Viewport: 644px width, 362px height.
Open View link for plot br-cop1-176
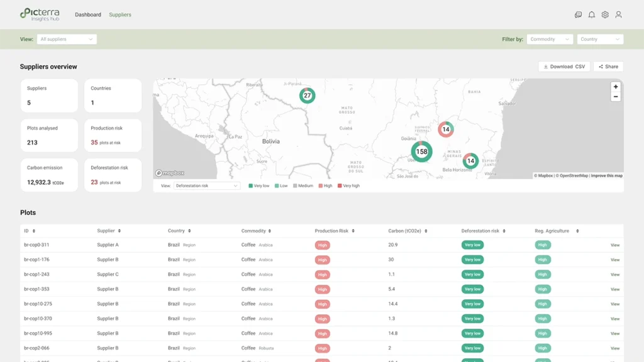pos(615,260)
